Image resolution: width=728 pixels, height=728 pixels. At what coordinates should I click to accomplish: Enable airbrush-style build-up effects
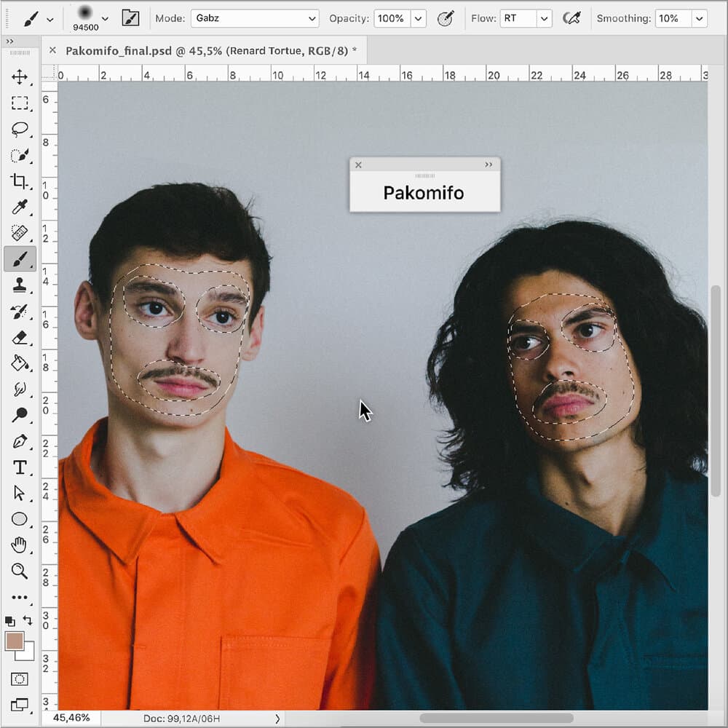tap(572, 18)
